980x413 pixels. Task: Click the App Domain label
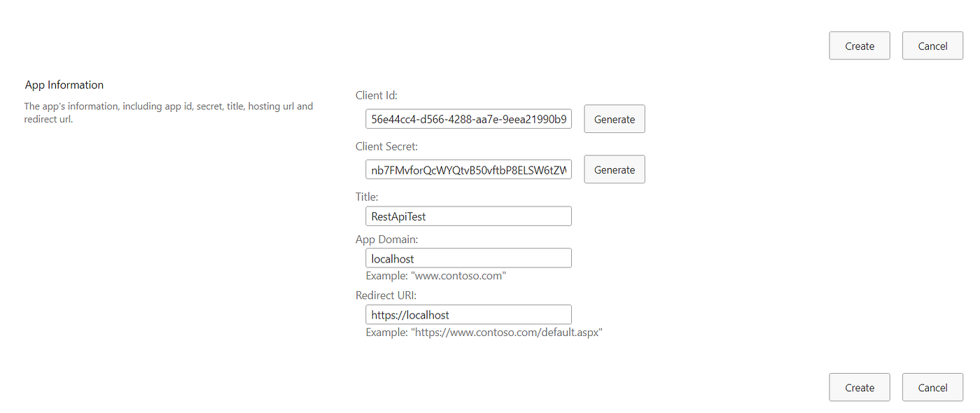coord(386,239)
